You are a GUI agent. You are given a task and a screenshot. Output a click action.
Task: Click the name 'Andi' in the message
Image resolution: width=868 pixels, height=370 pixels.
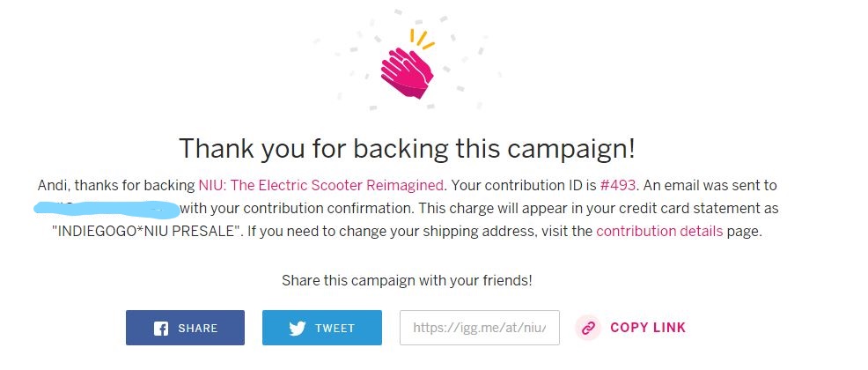click(52, 185)
